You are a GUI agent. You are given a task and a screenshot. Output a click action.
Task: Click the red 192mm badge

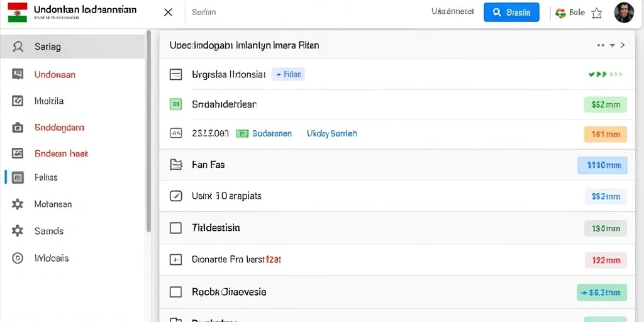click(606, 260)
